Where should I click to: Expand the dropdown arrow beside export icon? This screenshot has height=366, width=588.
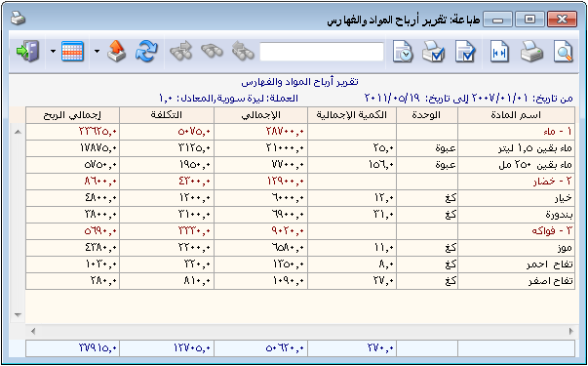[98, 52]
